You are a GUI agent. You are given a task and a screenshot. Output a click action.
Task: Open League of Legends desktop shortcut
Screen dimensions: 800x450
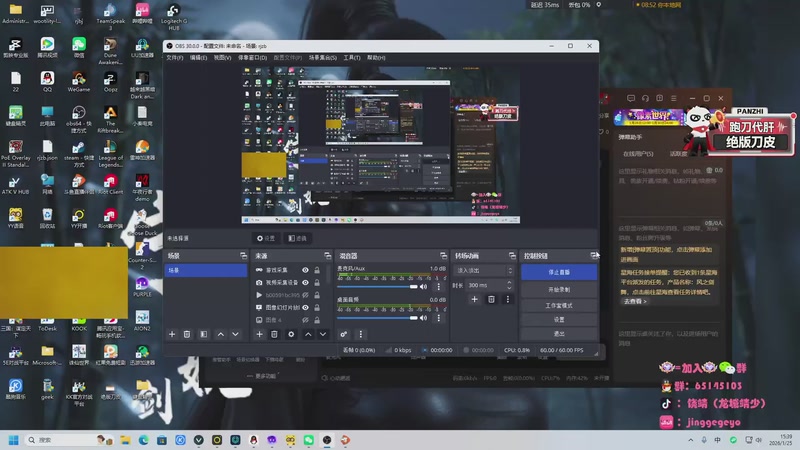(110, 154)
